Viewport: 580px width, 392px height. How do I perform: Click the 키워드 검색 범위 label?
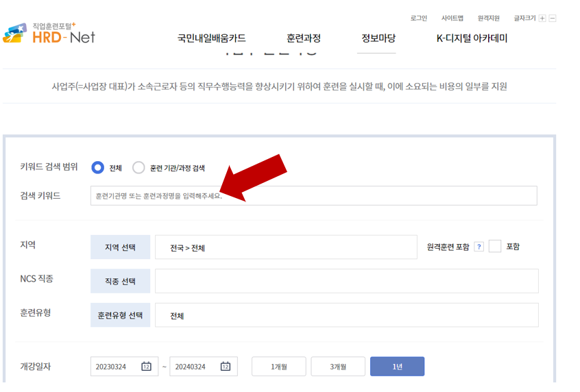pyautogui.click(x=49, y=167)
